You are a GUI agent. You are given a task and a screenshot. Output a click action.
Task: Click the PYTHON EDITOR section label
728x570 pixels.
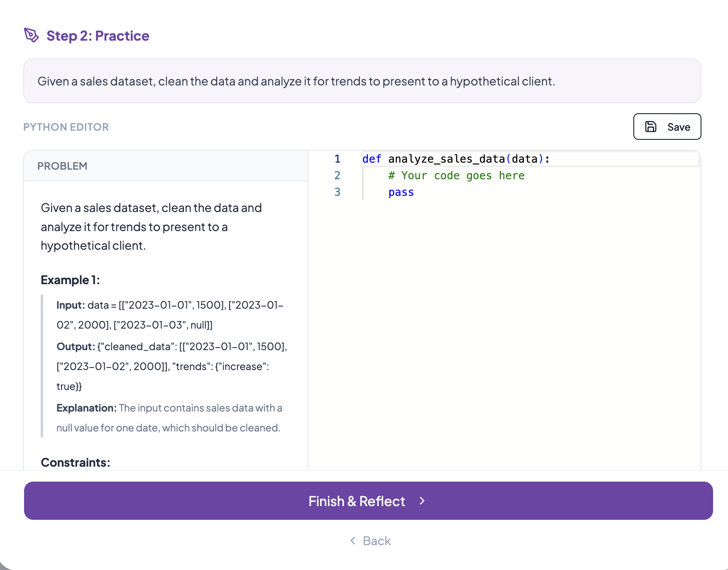click(x=66, y=127)
